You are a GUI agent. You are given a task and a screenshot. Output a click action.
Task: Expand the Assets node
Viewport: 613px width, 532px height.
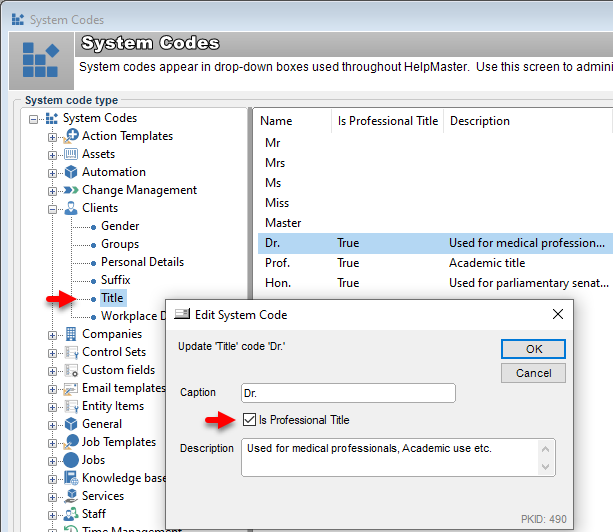point(52,155)
